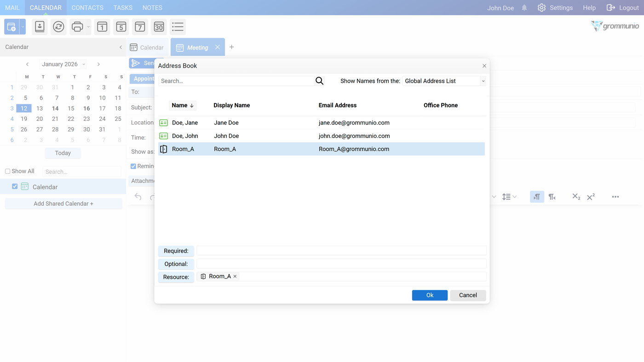This screenshot has height=362, width=644.
Task: Select the Room_A address row
Action: tap(322, 149)
